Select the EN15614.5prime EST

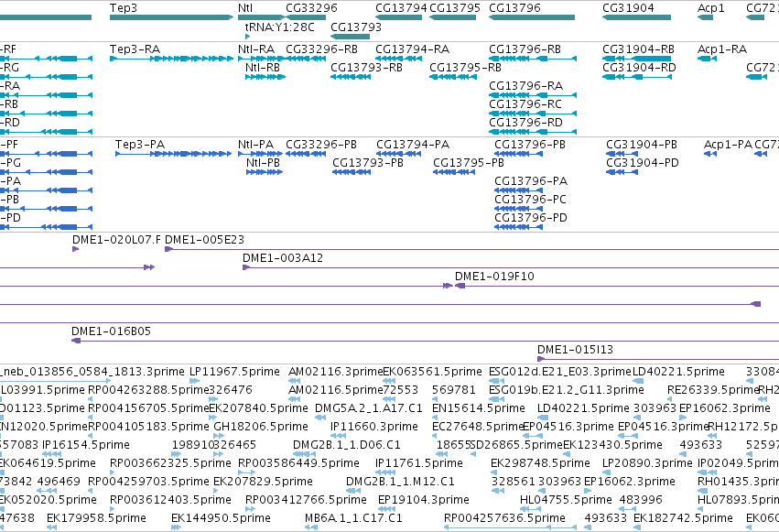click(x=435, y=418)
